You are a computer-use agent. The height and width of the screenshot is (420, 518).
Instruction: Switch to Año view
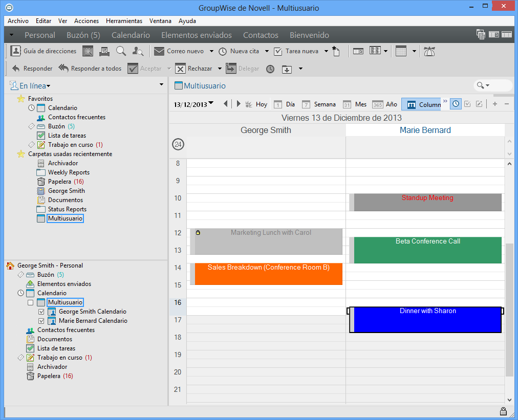click(384, 104)
